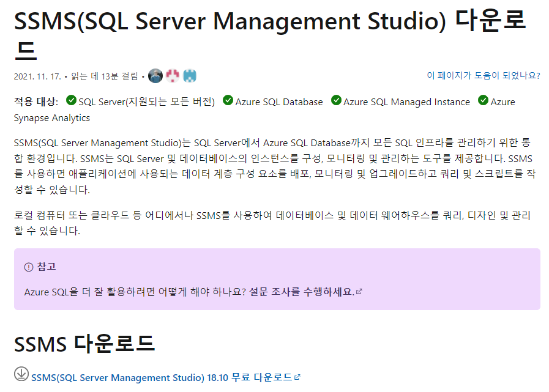Image resolution: width=549 pixels, height=392 pixels.
Task: Click the checkmark beside Azure SQL Database
Action: pyautogui.click(x=228, y=100)
